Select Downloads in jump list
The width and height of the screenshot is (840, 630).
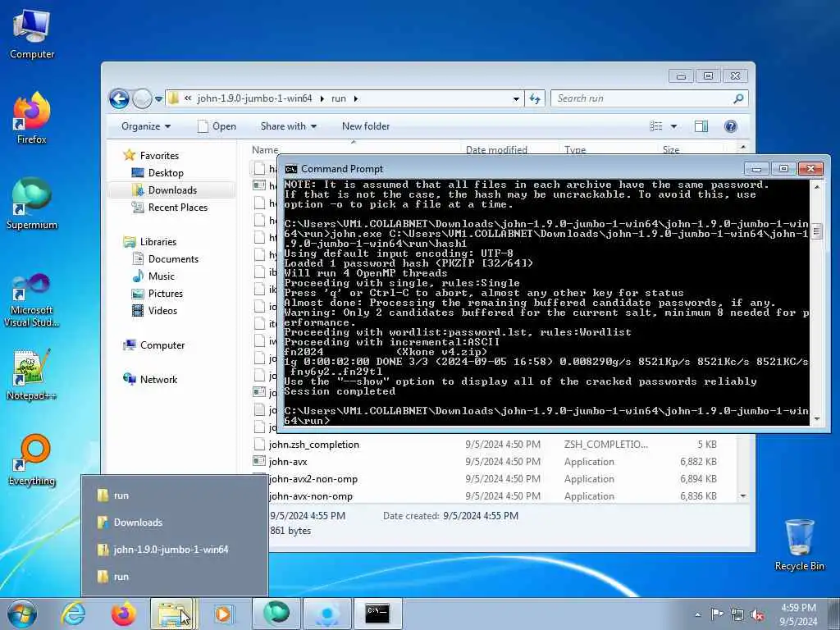[x=175, y=523]
